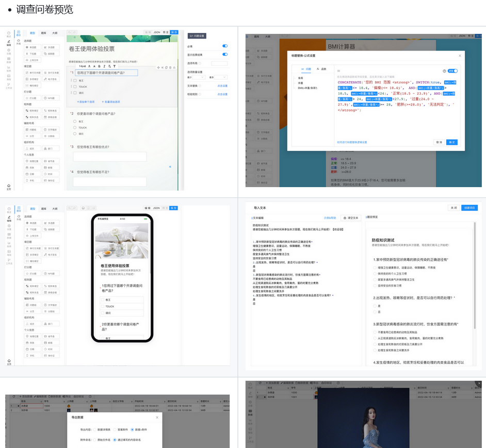Select the 单选题 question type in first editor

(x=32, y=47)
